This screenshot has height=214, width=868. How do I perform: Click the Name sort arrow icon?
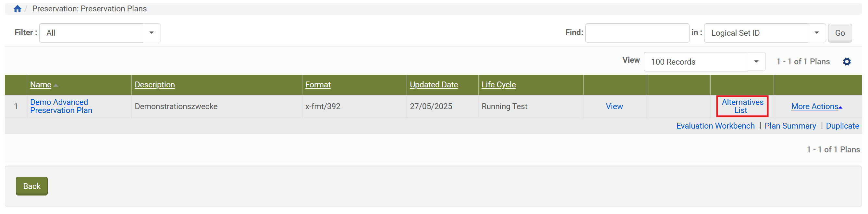pos(56,85)
